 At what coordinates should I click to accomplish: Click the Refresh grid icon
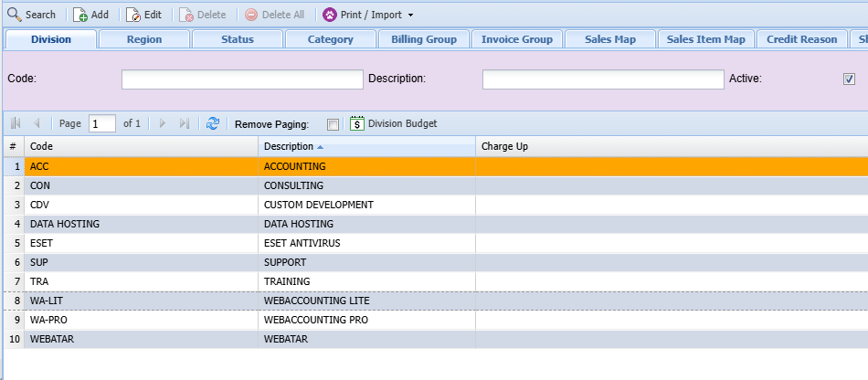[x=213, y=123]
